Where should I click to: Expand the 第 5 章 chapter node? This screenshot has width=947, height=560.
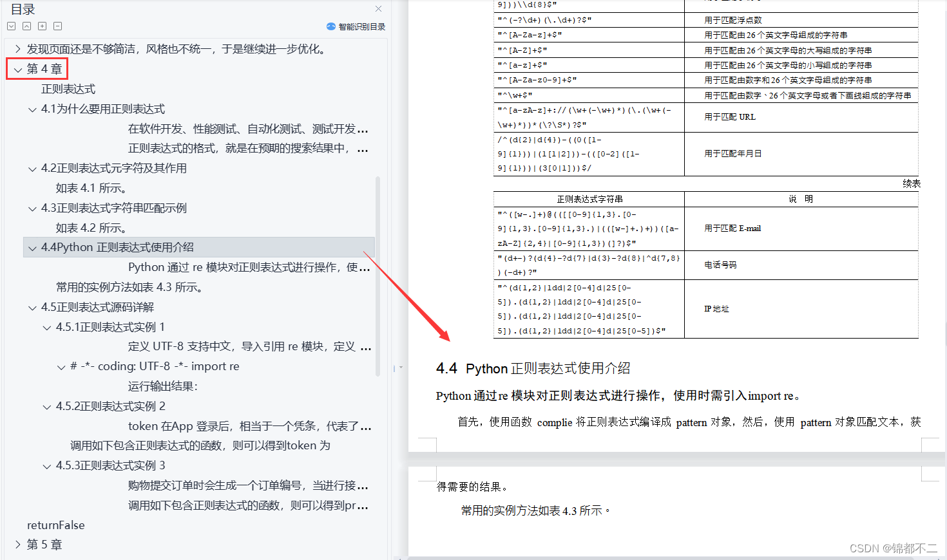point(17,544)
